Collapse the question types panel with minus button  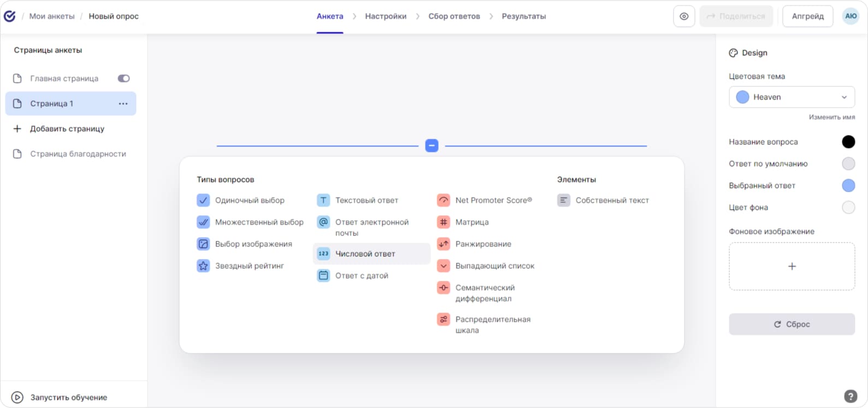click(x=432, y=146)
